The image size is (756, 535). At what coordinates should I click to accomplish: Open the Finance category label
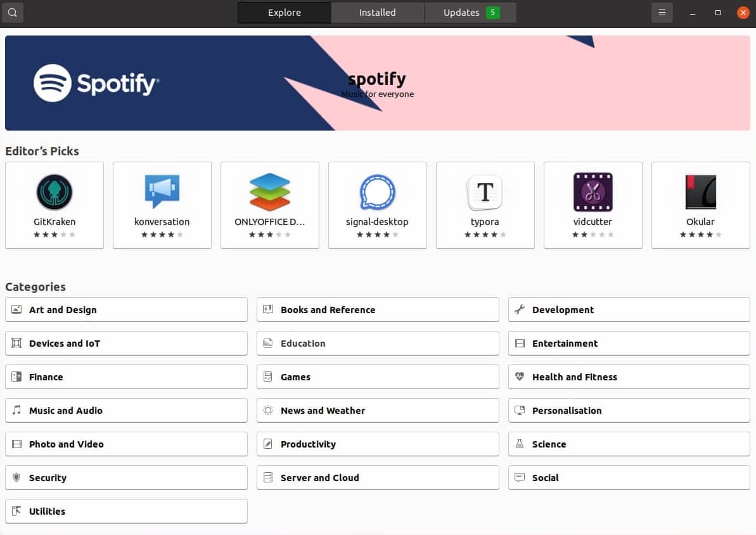coord(46,377)
